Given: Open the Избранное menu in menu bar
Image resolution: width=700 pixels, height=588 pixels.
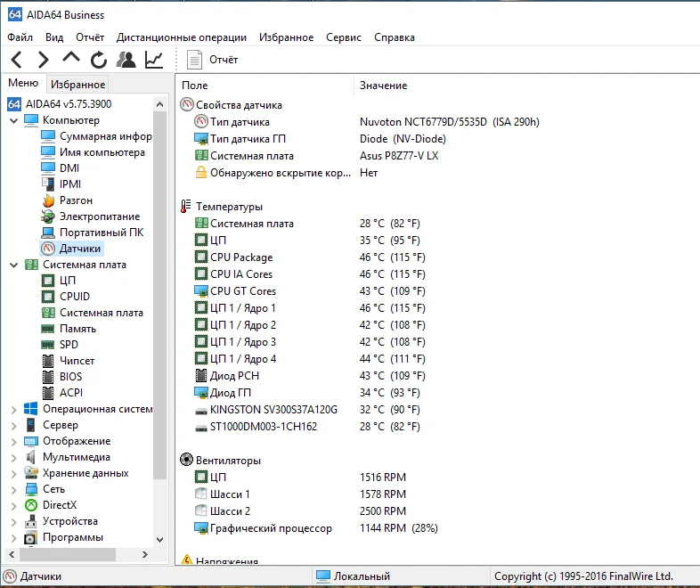Looking at the screenshot, I should 286,37.
